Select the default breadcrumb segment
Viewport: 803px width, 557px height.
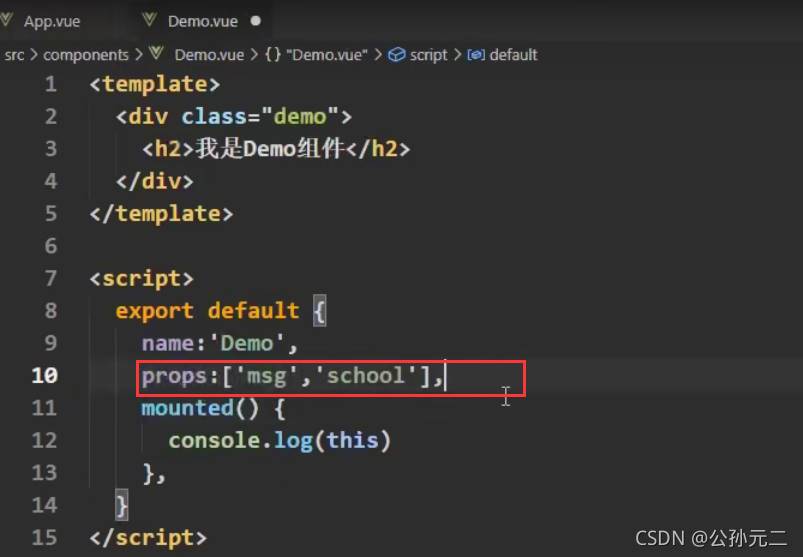[513, 55]
